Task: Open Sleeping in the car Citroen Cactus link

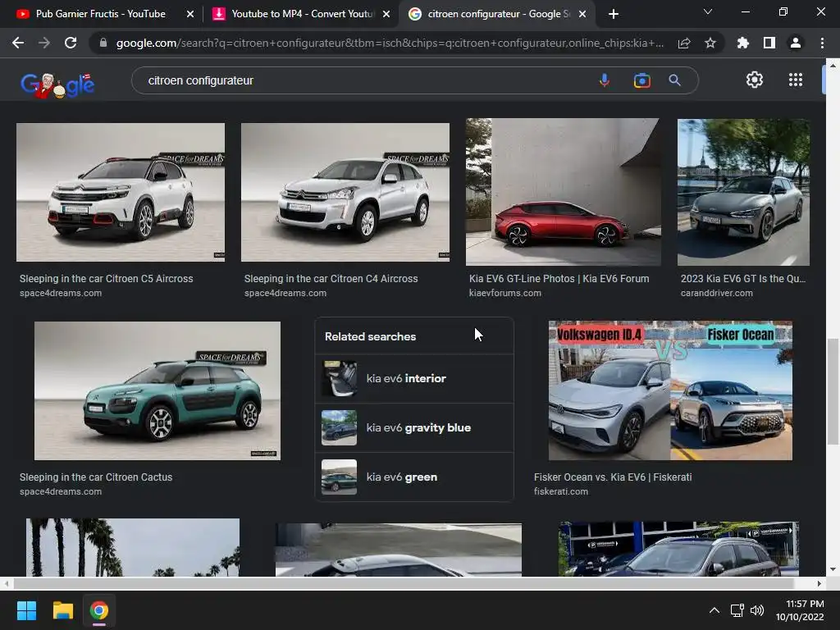Action: 96,477
